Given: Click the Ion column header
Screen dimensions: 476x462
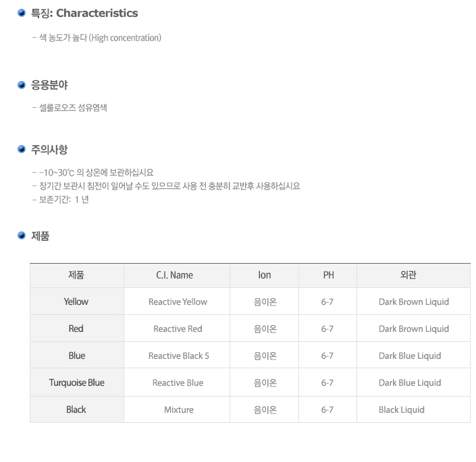Looking at the screenshot, I should pos(265,275).
